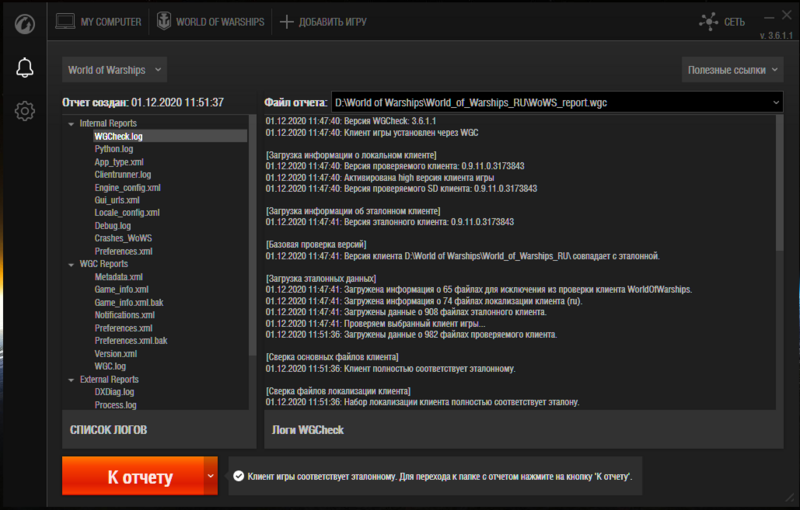Click the 'СПИСОК ЛОГОВ' panel title

point(108,430)
